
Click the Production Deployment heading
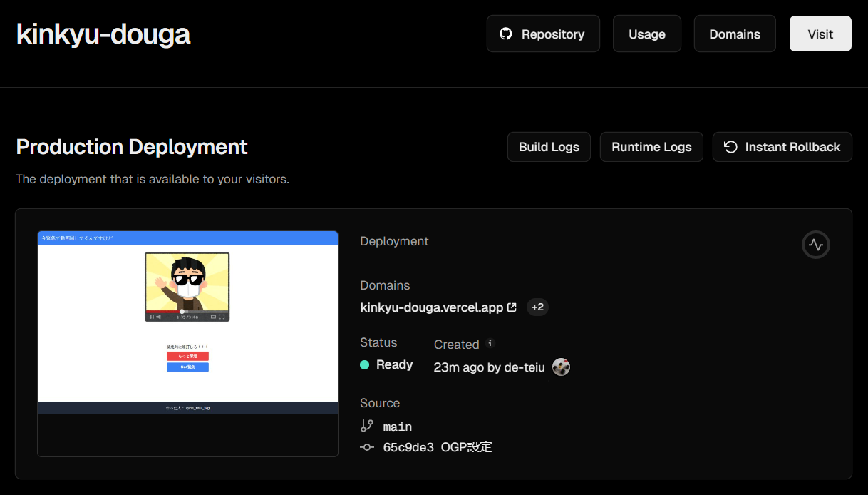point(132,147)
